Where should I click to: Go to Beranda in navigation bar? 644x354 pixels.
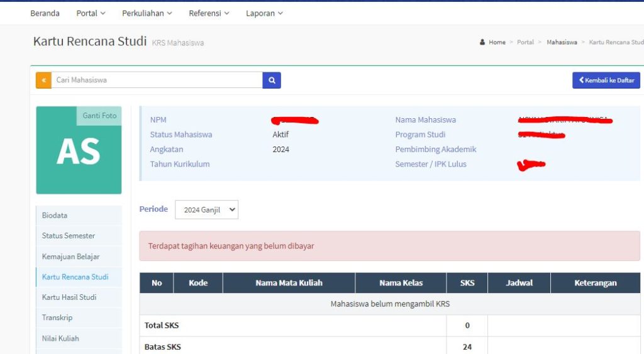(45, 13)
